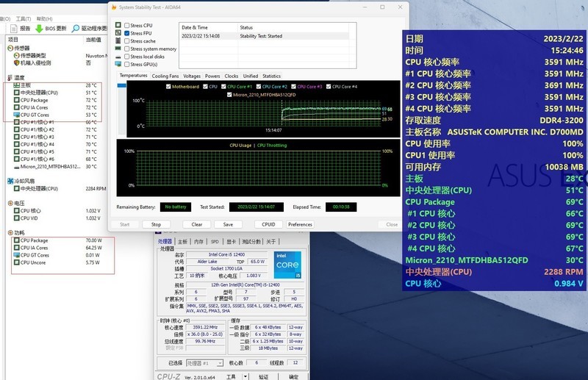This screenshot has height=380, width=588.
Task: Click the memory module icon beside Stress system memory
Action: (118, 49)
